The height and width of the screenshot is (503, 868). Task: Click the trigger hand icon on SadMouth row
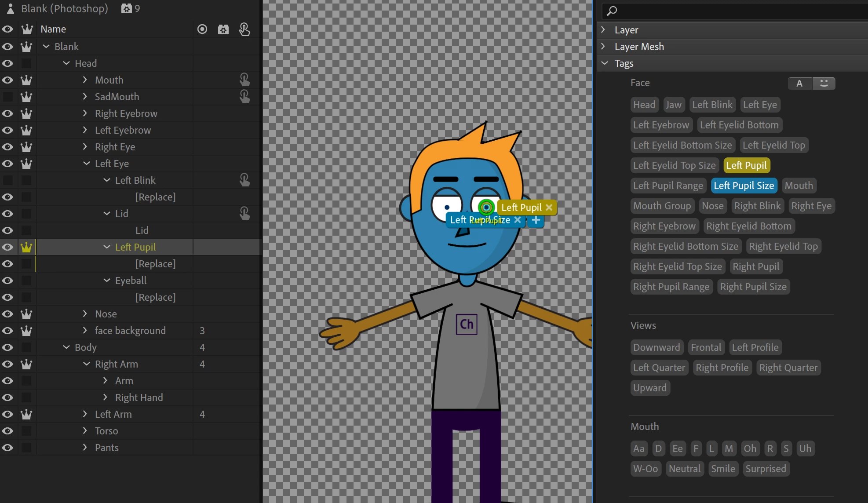[x=244, y=97]
